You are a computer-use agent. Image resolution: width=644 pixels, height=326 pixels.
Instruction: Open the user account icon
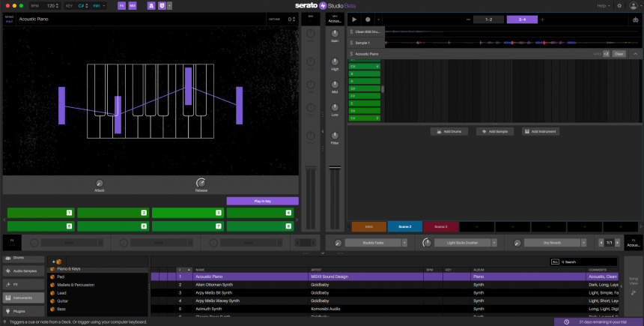tap(634, 6)
